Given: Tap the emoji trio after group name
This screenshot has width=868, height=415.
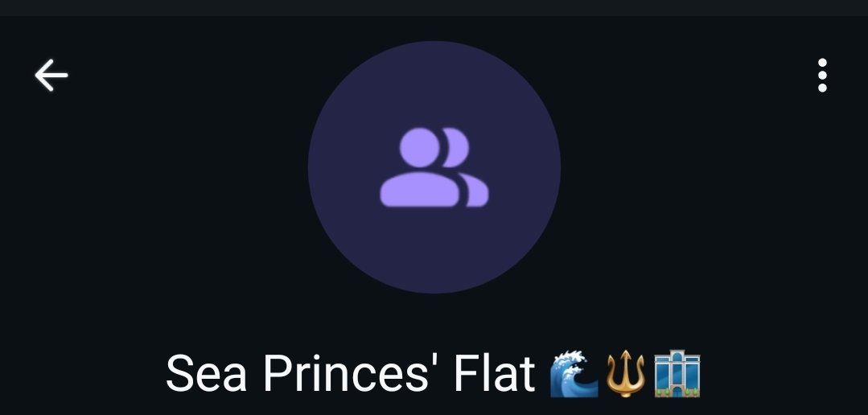Looking at the screenshot, I should coord(626,373).
